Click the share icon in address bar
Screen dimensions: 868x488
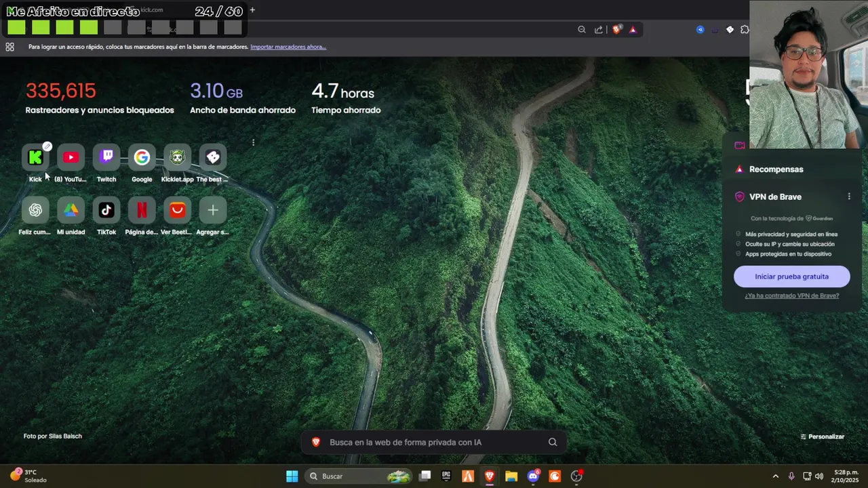[x=599, y=30]
